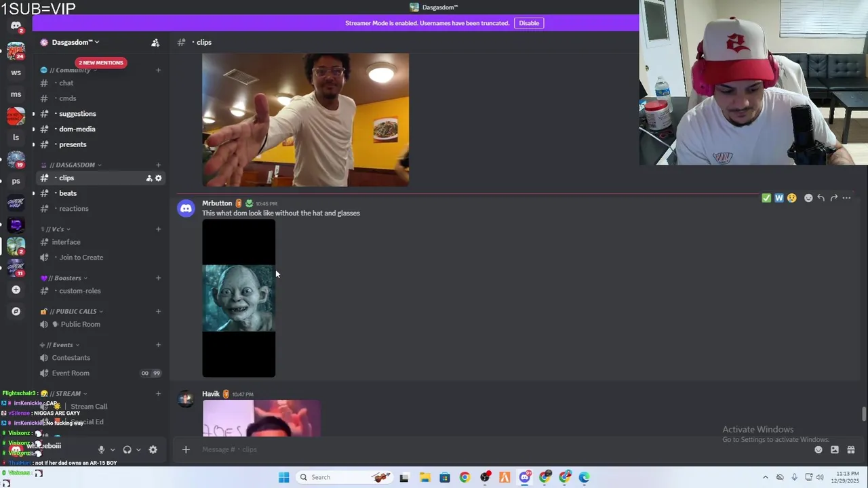
Task: Add the green checkmark reaction to Mrbutton's message
Action: click(x=766, y=198)
